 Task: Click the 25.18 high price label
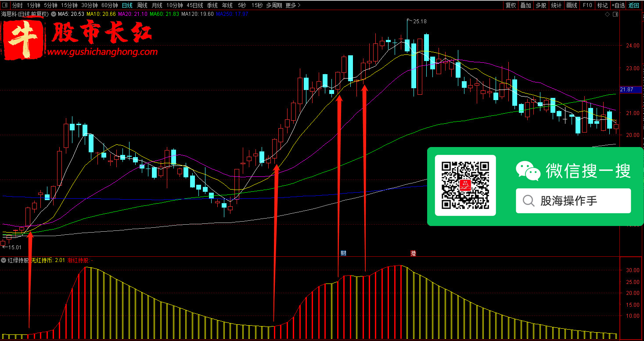(x=420, y=21)
